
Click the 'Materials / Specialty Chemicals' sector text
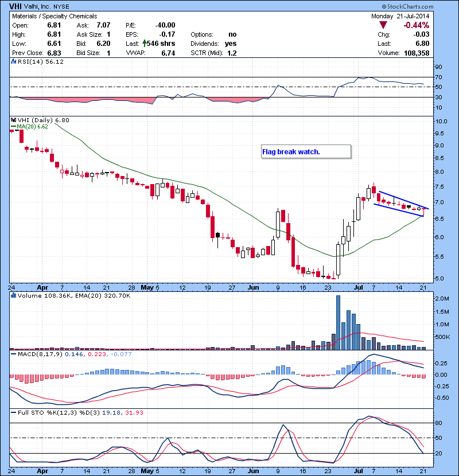pyautogui.click(x=55, y=16)
